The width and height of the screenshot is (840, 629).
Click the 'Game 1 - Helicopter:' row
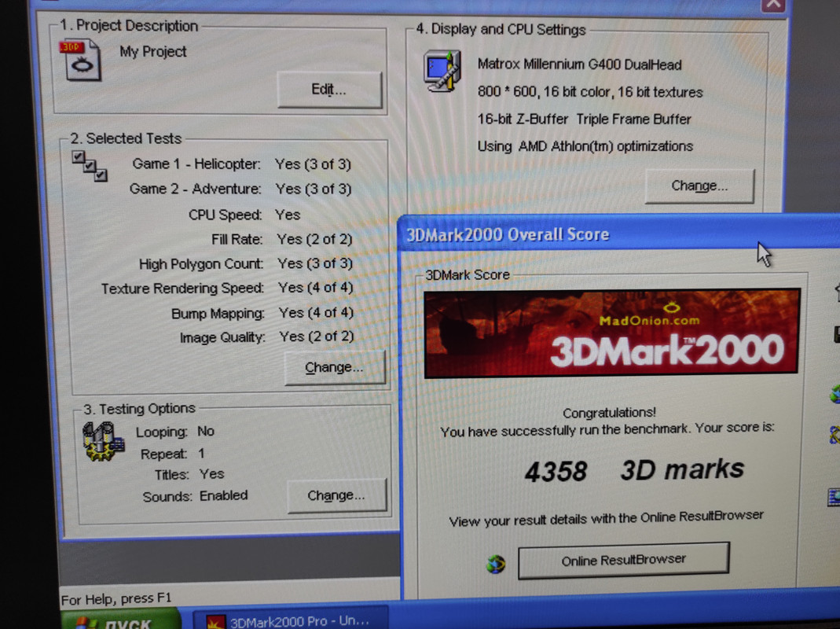pyautogui.click(x=241, y=164)
